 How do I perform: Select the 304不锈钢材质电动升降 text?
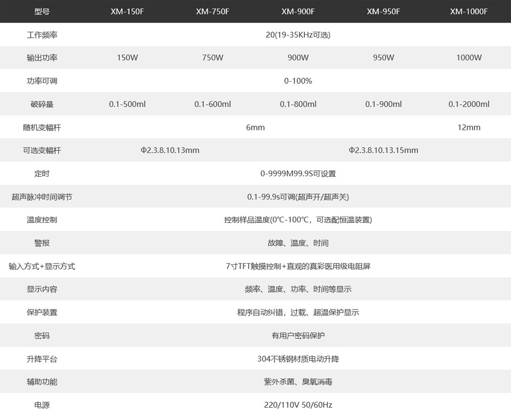[x=298, y=359]
